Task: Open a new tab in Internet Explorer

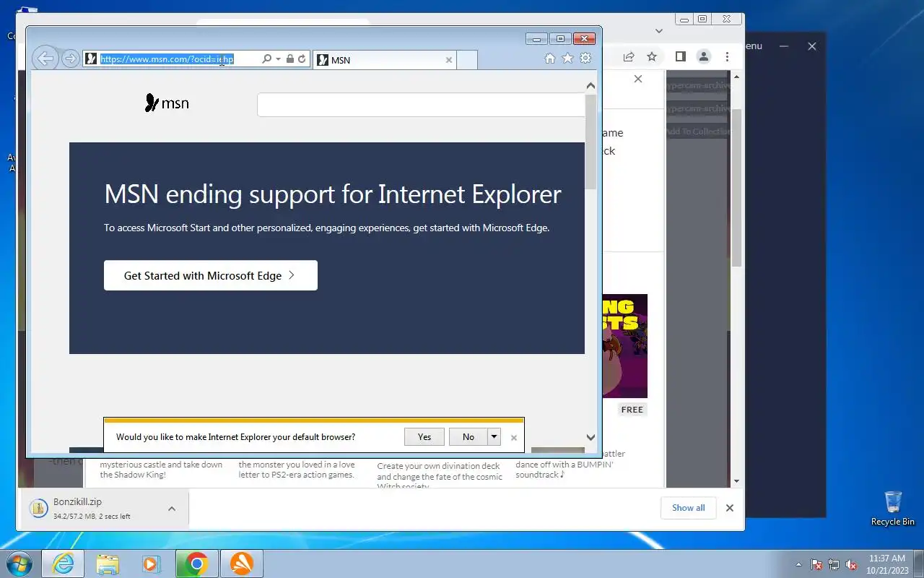Action: pos(467,60)
